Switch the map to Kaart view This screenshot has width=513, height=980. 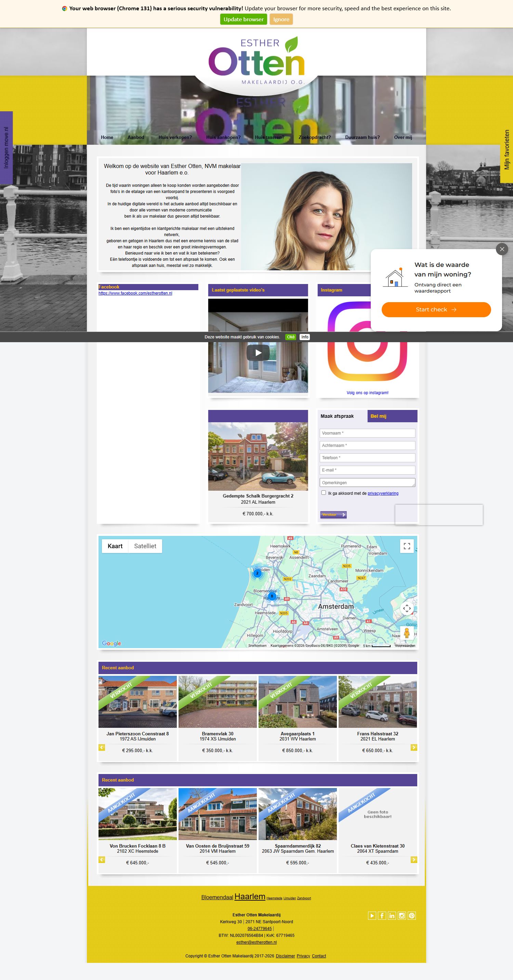point(115,546)
